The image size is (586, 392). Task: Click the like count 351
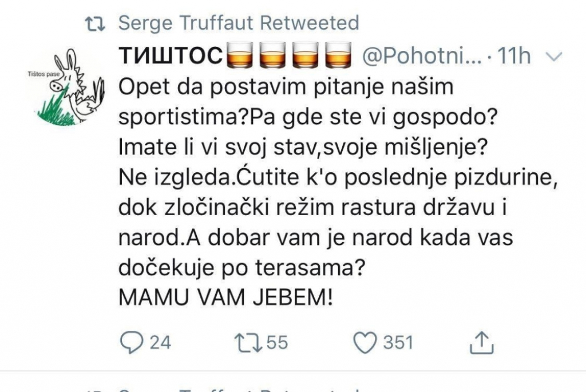(x=398, y=342)
